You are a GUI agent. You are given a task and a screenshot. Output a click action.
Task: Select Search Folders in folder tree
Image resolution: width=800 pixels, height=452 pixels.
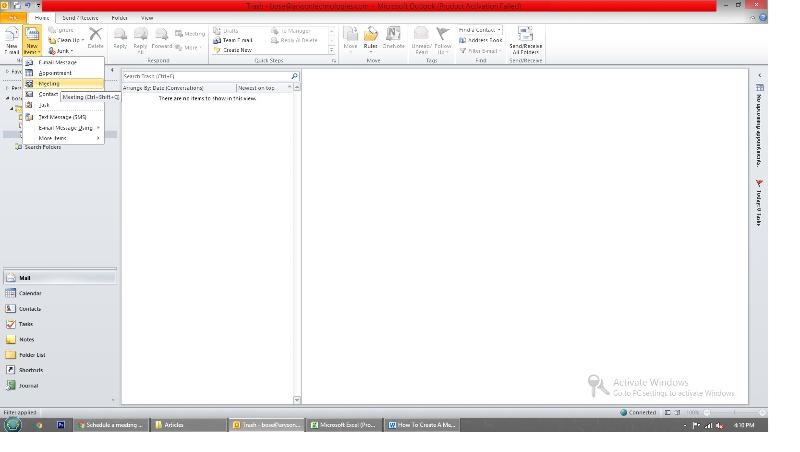pos(42,147)
